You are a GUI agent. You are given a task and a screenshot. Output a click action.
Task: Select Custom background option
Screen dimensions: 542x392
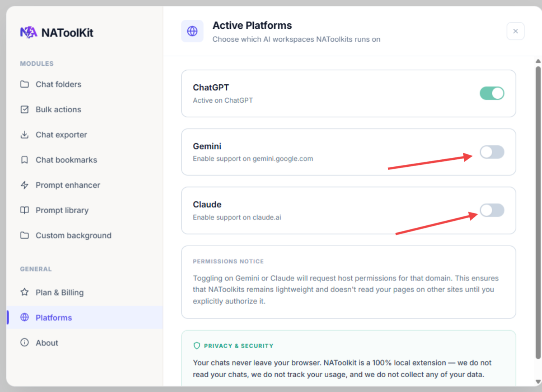[85, 235]
